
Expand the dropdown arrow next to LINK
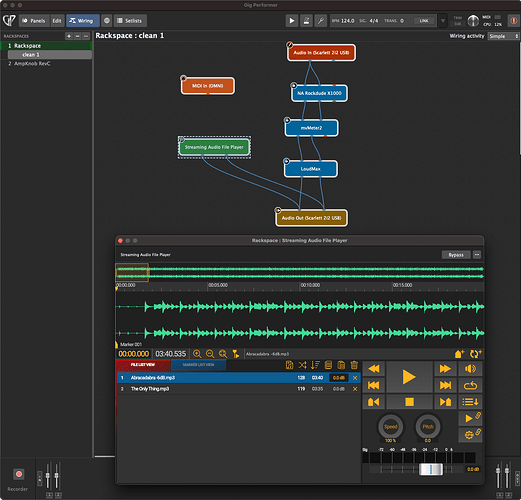443,21
